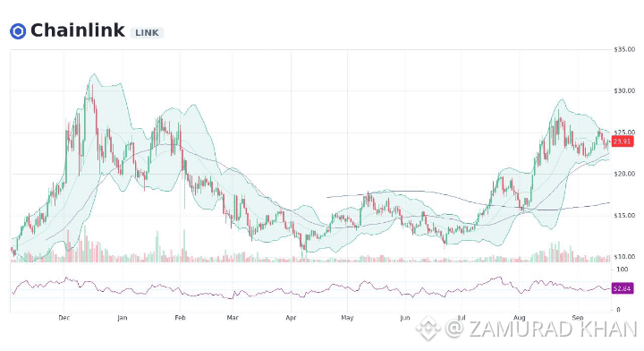The width and height of the screenshot is (644, 351).
Task: Click the $20.00 price axis label
Action: (x=624, y=174)
